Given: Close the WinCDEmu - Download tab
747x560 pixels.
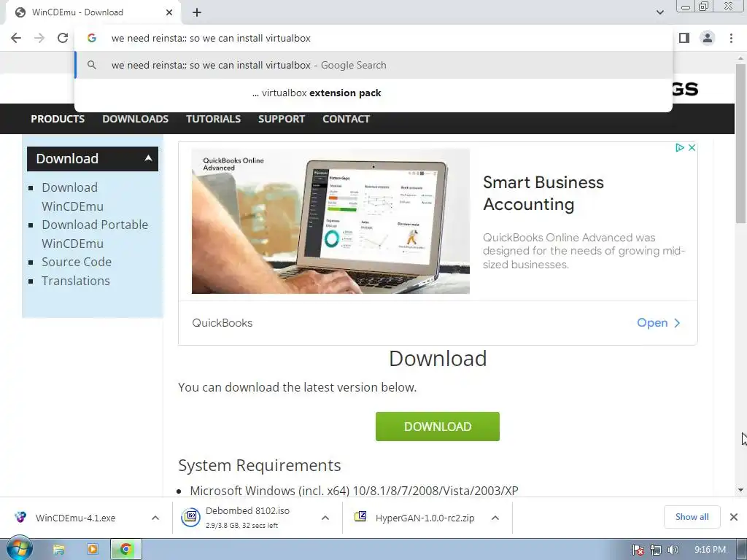Looking at the screenshot, I should [169, 12].
